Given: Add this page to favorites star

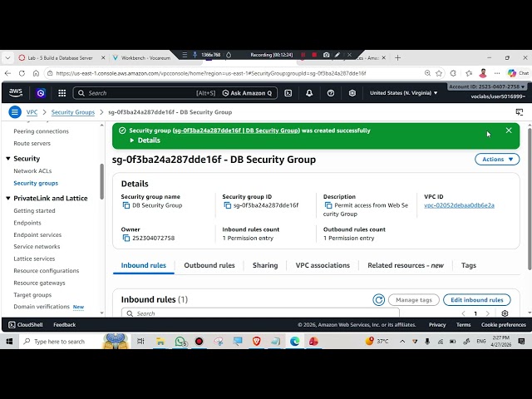Looking at the screenshot, I should [x=439, y=73].
